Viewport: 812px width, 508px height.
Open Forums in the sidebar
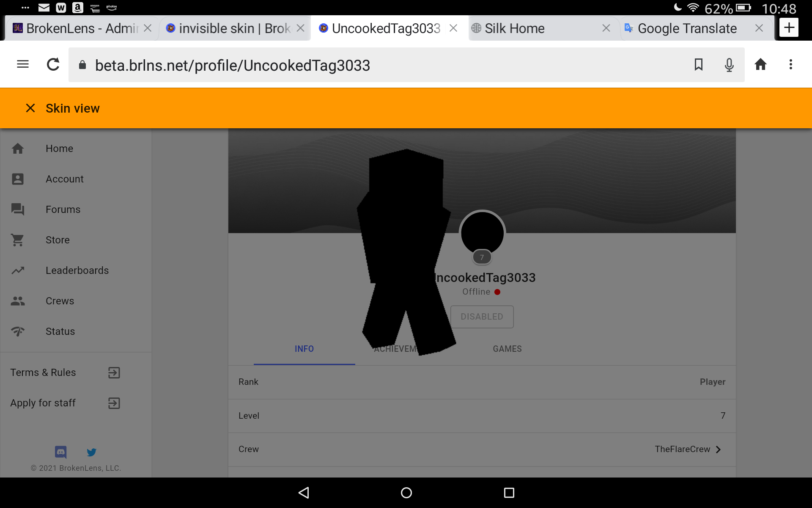pyautogui.click(x=76, y=210)
